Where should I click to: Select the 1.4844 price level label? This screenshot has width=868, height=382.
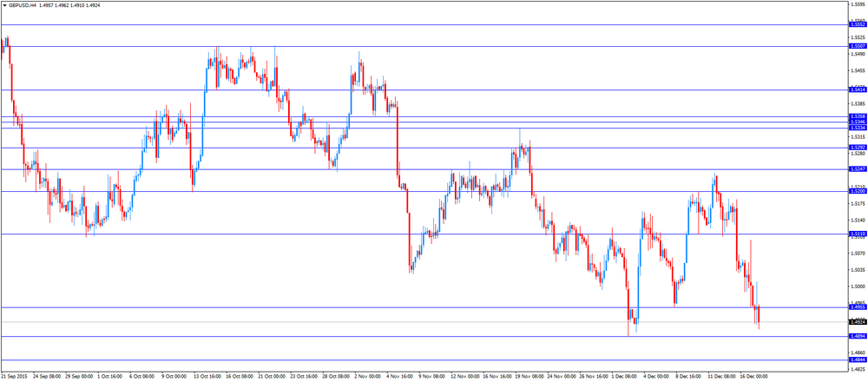[857, 360]
